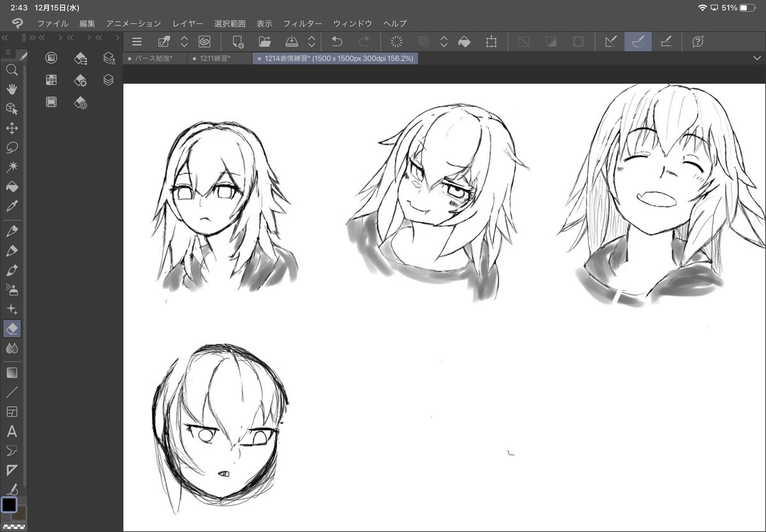Image resolution: width=766 pixels, height=532 pixels.
Task: Expand the up-down arrows after save icon
Action: coord(312,42)
